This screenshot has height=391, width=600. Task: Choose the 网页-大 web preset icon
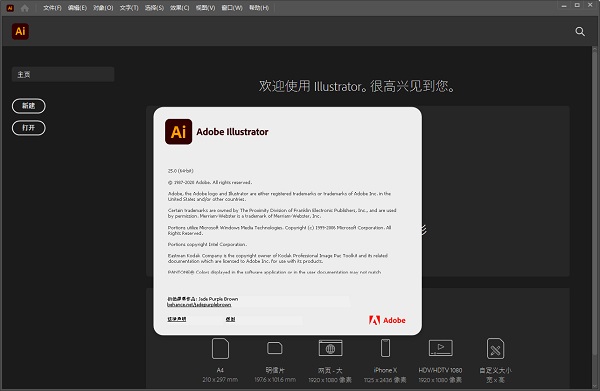click(331, 348)
